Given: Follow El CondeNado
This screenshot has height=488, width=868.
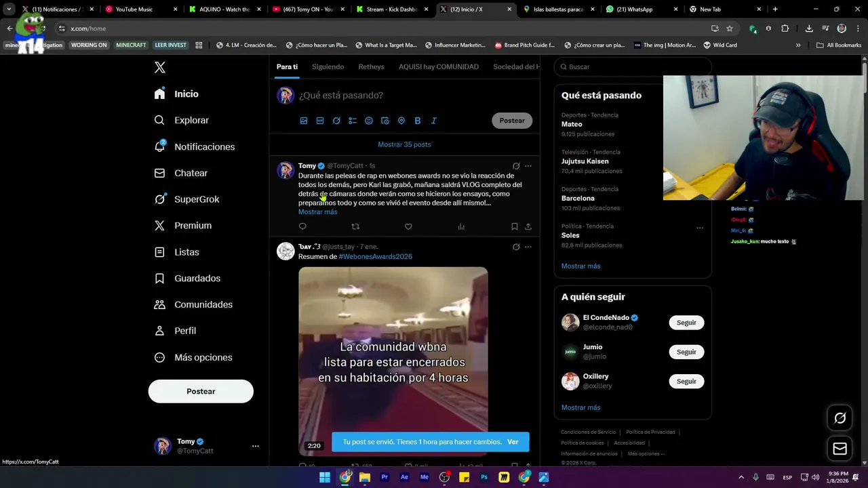Looking at the screenshot, I should tap(686, 323).
